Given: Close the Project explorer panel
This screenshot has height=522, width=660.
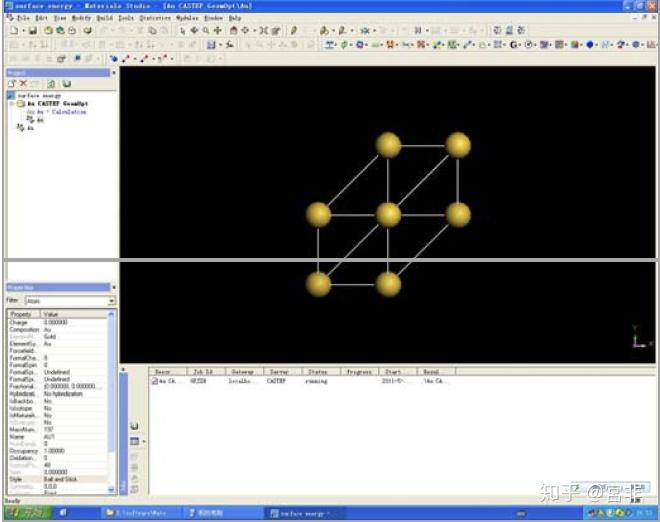Looking at the screenshot, I should tap(114, 73).
